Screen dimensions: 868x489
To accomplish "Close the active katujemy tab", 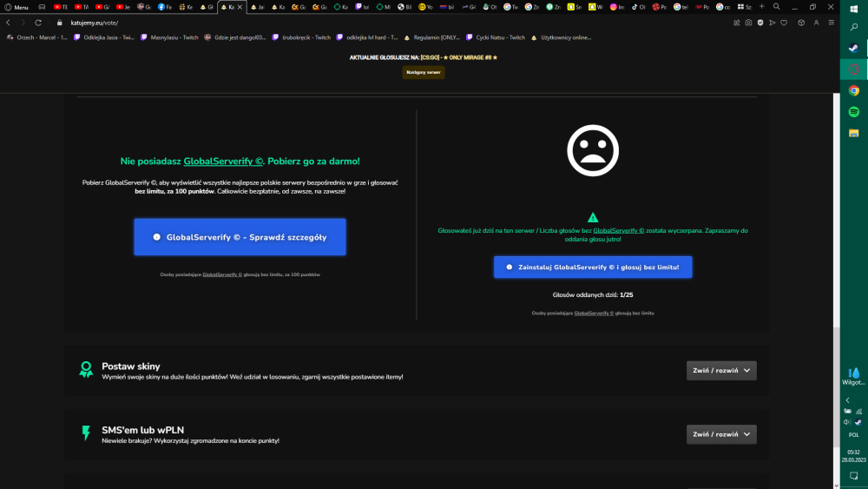I will point(240,7).
